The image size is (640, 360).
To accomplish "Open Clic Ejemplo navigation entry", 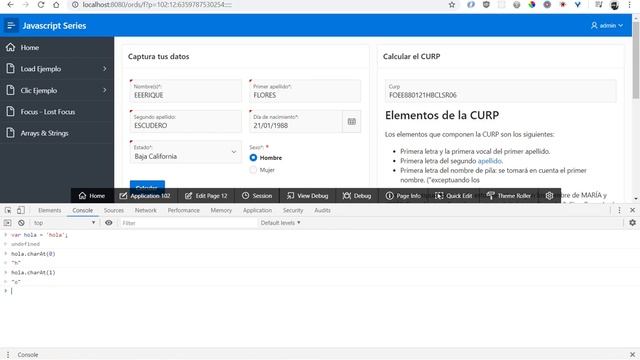I will (x=57, y=90).
